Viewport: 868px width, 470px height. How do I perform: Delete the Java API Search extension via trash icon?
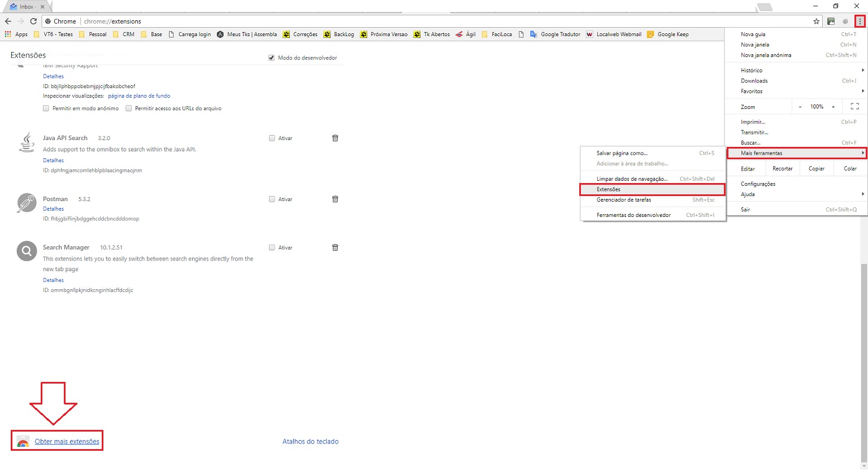tap(335, 138)
